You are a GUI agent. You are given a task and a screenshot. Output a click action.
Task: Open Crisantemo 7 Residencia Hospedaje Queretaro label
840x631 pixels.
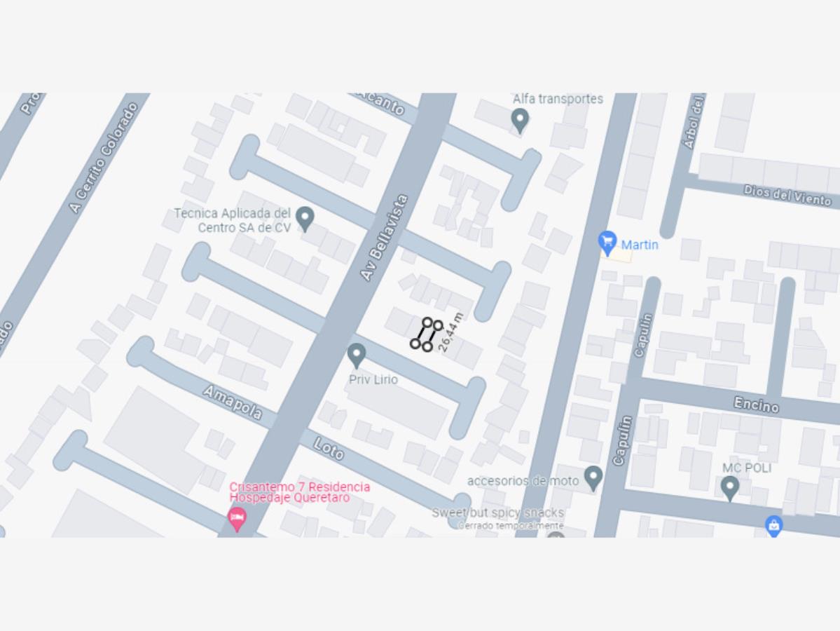pyautogui.click(x=299, y=491)
